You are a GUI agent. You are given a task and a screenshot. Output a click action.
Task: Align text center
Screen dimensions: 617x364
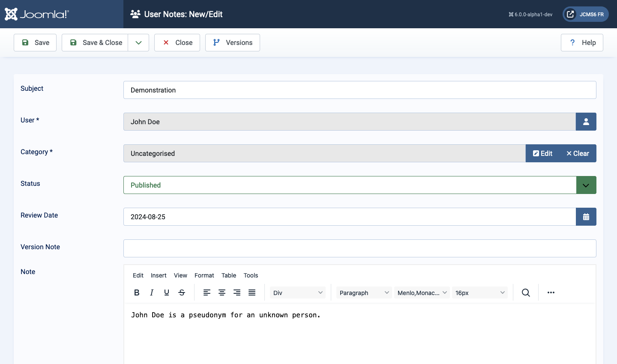coord(222,292)
